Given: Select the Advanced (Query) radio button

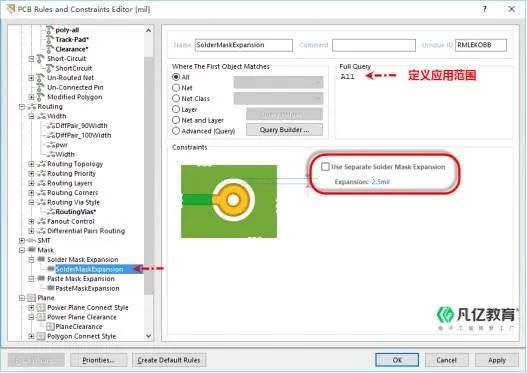Looking at the screenshot, I should pyautogui.click(x=176, y=131).
